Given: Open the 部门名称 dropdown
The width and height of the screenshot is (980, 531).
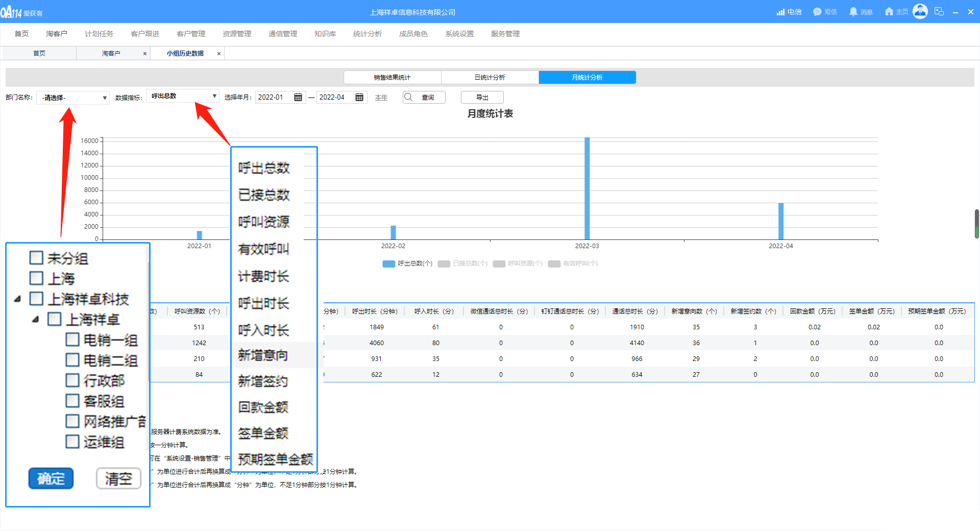Looking at the screenshot, I should click(x=73, y=98).
